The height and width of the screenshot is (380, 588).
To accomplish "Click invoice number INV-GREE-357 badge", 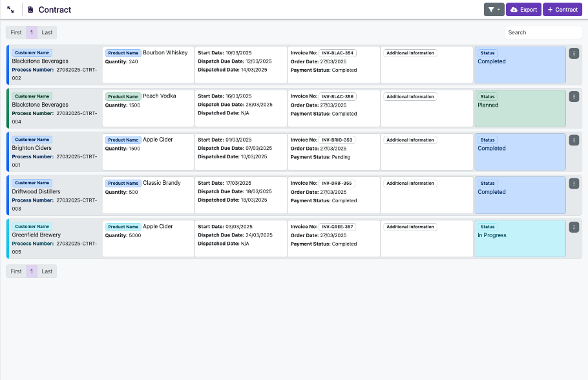I will (x=337, y=227).
